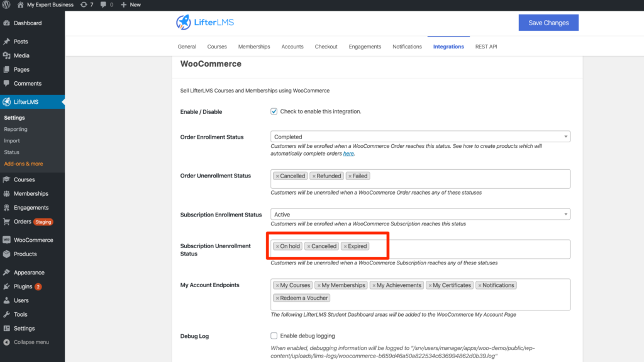This screenshot has height=362, width=644.
Task: Click the WordPress logo in admin bar
Action: (8, 4)
